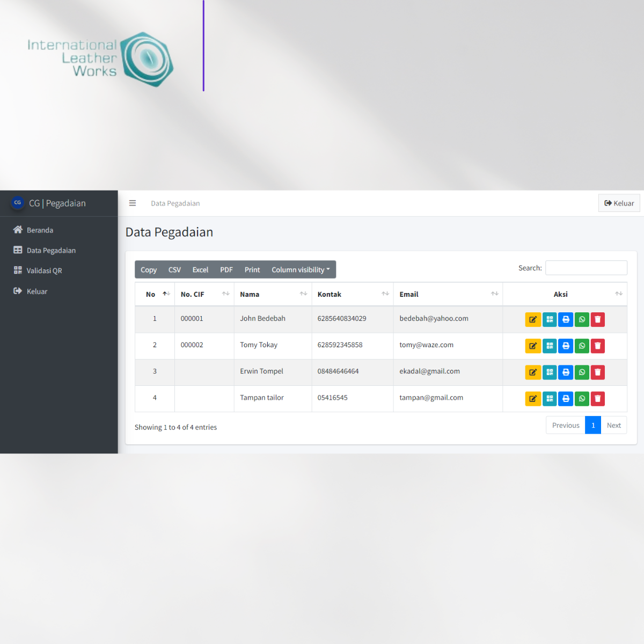Sort table by No column
The image size is (644, 644).
tap(155, 294)
